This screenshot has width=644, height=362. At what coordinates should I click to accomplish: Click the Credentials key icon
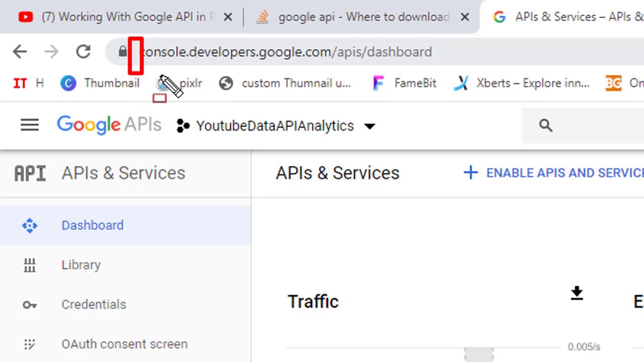tap(30, 305)
